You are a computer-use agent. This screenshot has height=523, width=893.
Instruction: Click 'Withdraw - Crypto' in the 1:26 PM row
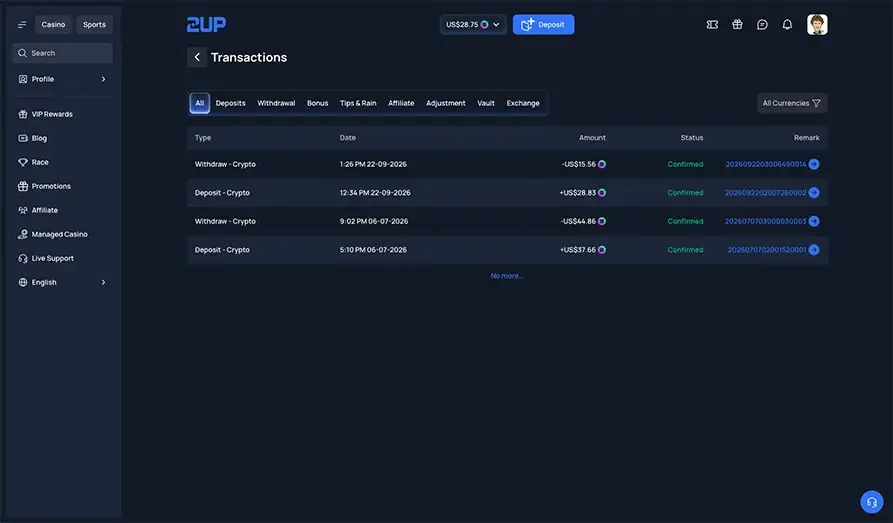(x=225, y=164)
